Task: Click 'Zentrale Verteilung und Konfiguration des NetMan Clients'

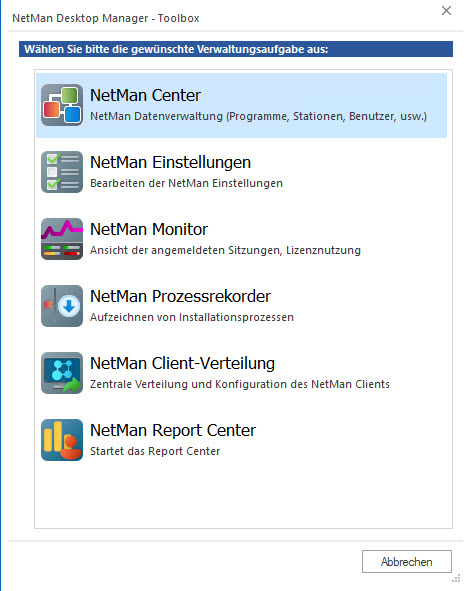Action: pyautogui.click(x=240, y=384)
